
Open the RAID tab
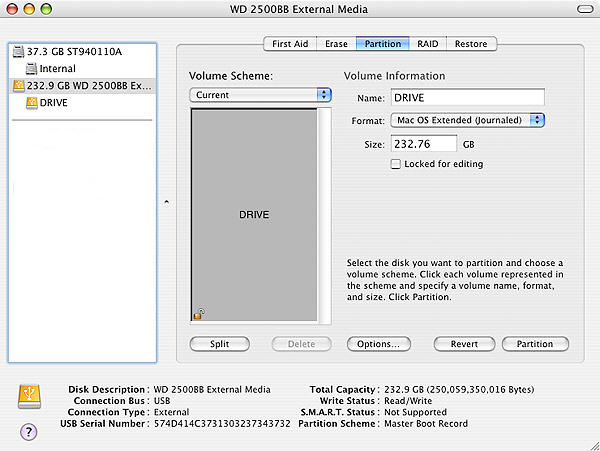427,44
